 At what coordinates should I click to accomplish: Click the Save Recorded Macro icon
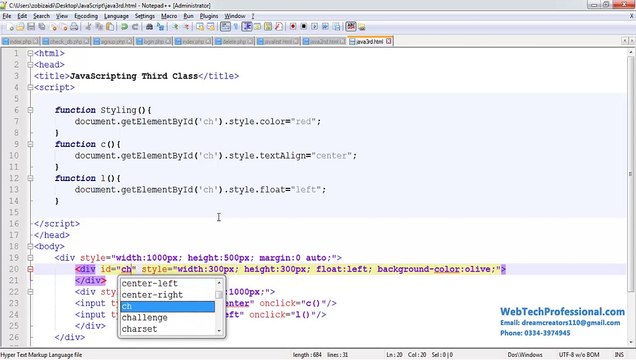337,27
